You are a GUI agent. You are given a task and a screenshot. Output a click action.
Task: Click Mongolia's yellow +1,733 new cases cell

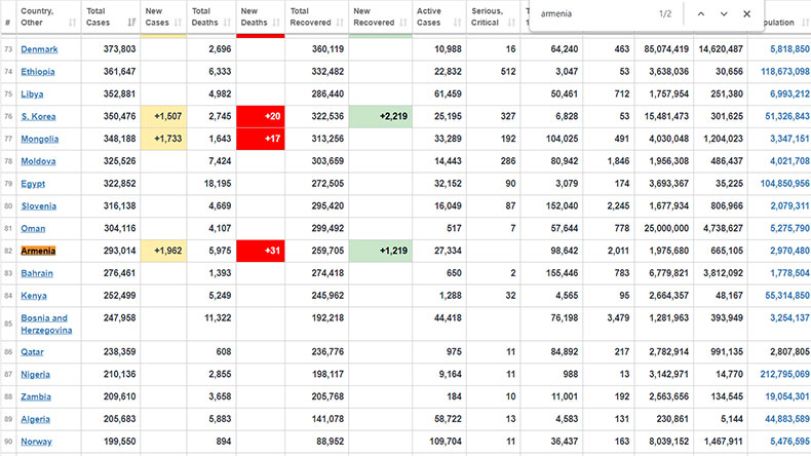tap(163, 139)
